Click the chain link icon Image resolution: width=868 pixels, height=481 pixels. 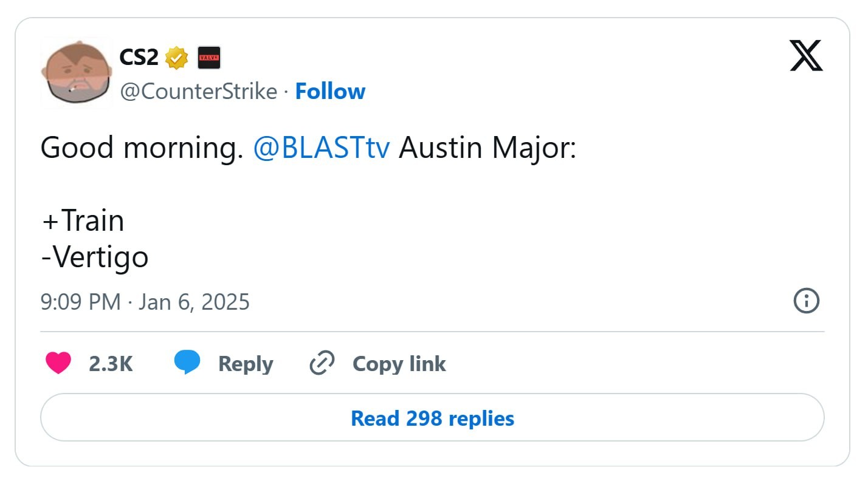tap(322, 363)
